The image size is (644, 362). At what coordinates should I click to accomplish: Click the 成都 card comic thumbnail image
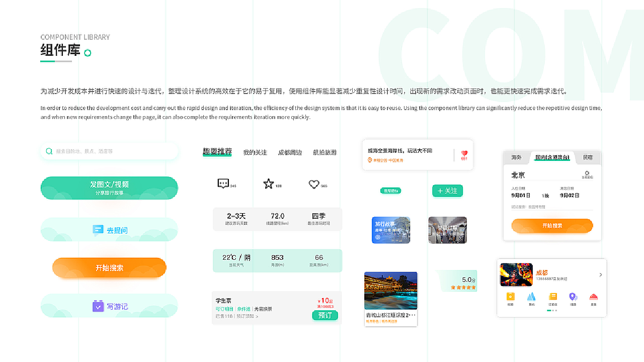516,275
